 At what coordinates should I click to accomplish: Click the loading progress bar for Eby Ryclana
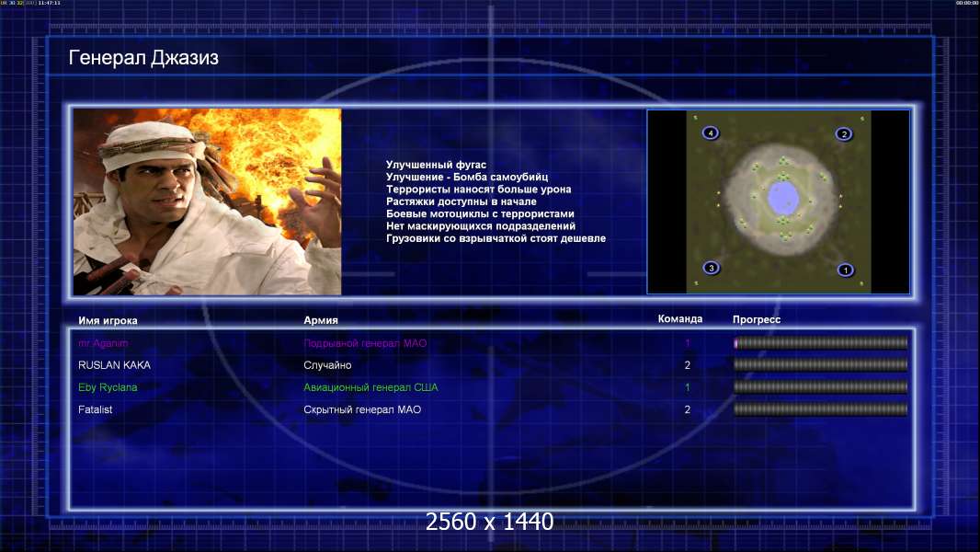pos(821,387)
